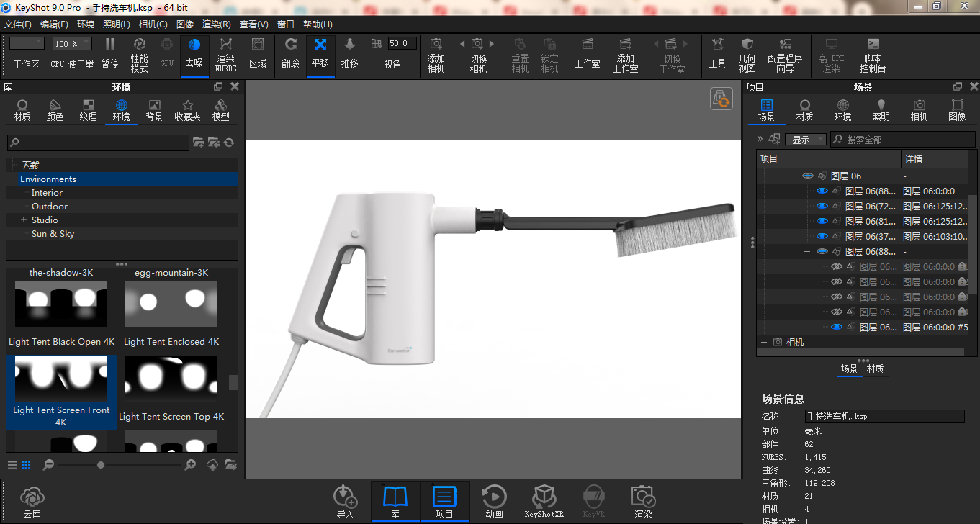Open the 渲染(R) menu
The image size is (980, 524).
click(x=216, y=24)
